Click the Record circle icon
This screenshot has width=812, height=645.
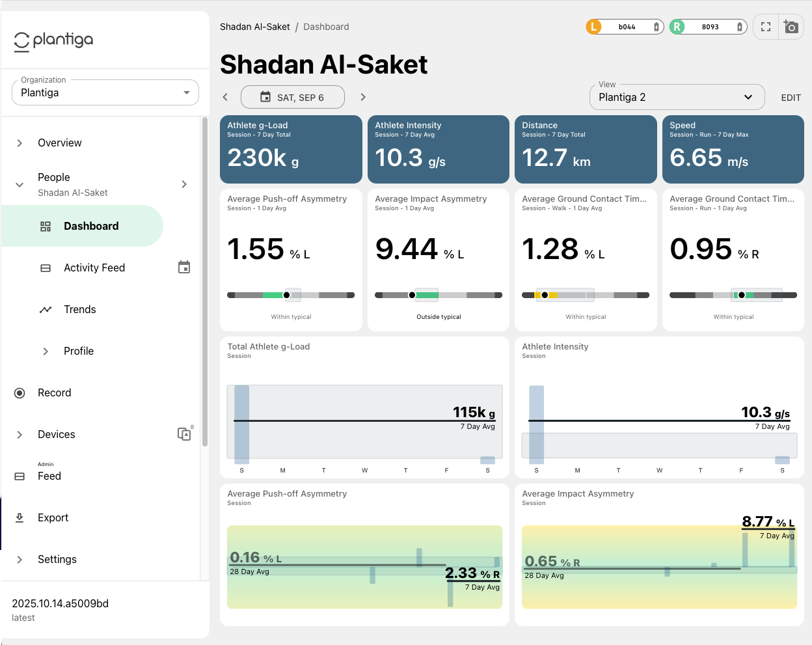(x=20, y=393)
